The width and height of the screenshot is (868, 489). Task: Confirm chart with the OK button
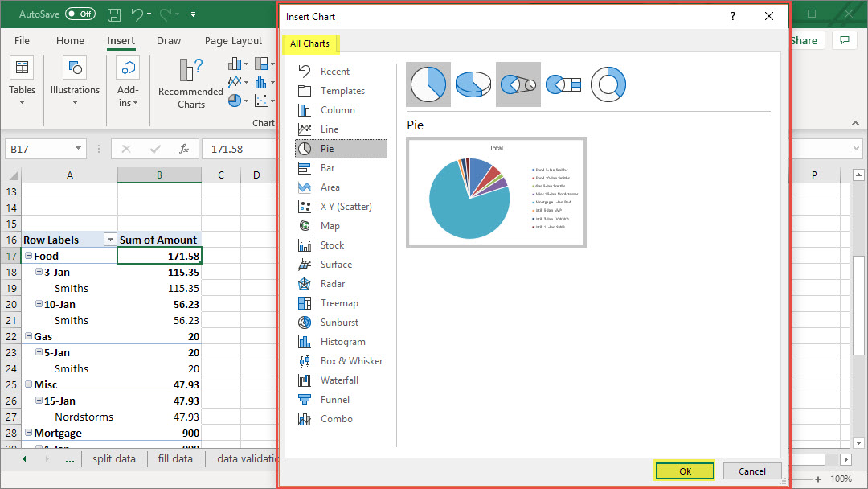[x=684, y=471]
